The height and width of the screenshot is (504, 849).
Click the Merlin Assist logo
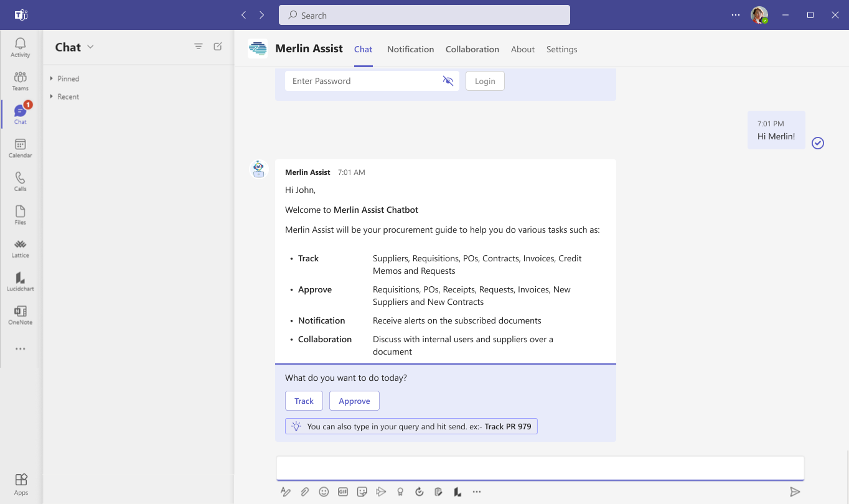pyautogui.click(x=258, y=49)
